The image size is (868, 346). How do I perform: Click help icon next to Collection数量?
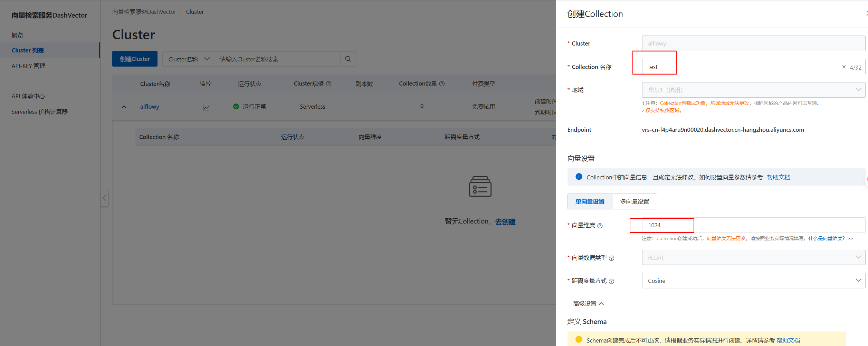point(442,84)
